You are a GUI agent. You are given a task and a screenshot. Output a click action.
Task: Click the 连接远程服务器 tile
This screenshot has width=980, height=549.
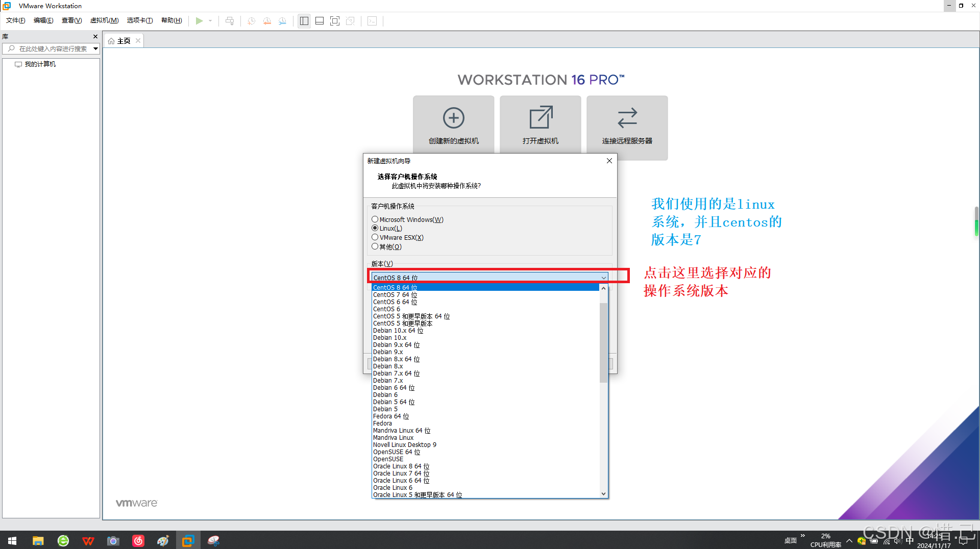627,128
